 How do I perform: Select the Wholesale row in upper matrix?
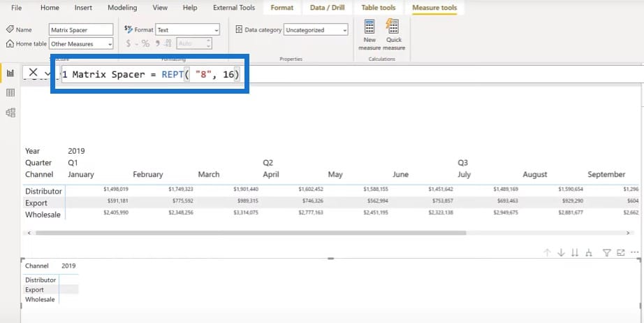[x=43, y=215]
